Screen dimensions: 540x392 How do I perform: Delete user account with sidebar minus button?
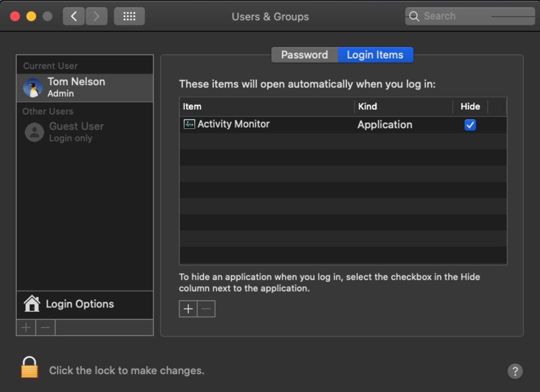pyautogui.click(x=46, y=327)
